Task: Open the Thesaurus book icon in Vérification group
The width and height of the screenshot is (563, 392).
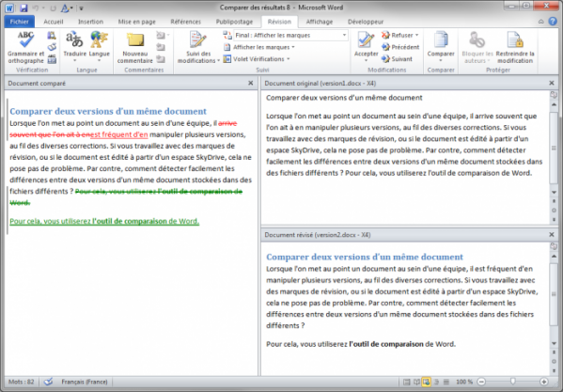Action: tap(52, 47)
